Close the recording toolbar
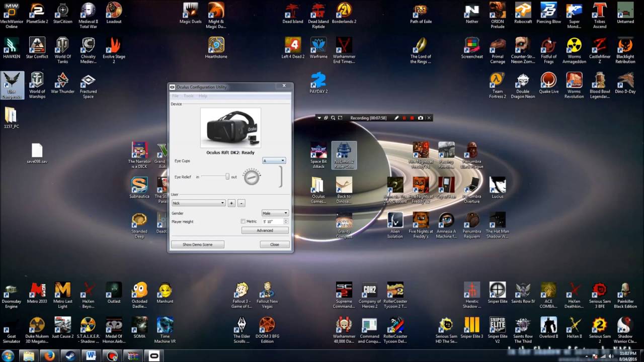Image resolution: width=644 pixels, height=362 pixels. (429, 118)
